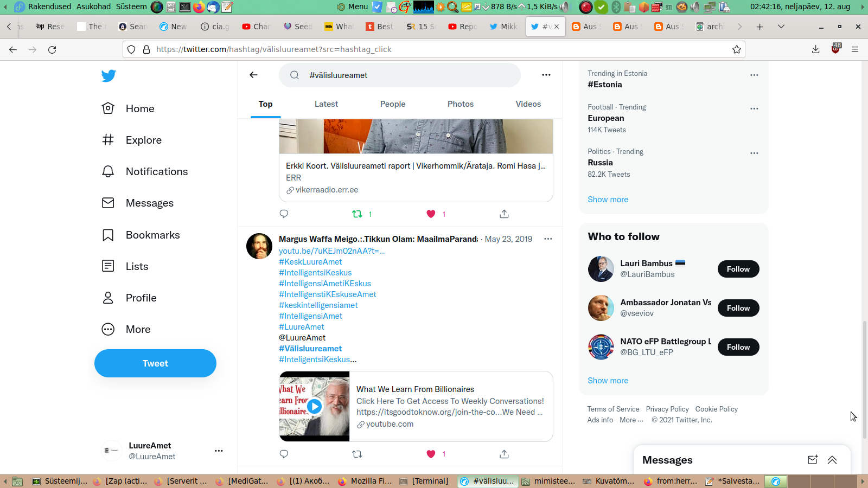Show more accounts to follow
The image size is (868, 488).
click(x=608, y=380)
